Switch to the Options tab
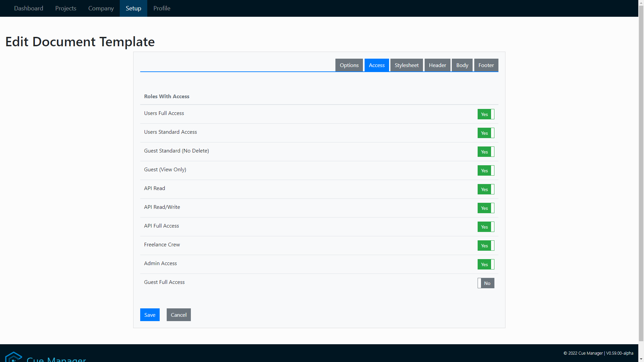Image resolution: width=644 pixels, height=362 pixels. (349, 65)
